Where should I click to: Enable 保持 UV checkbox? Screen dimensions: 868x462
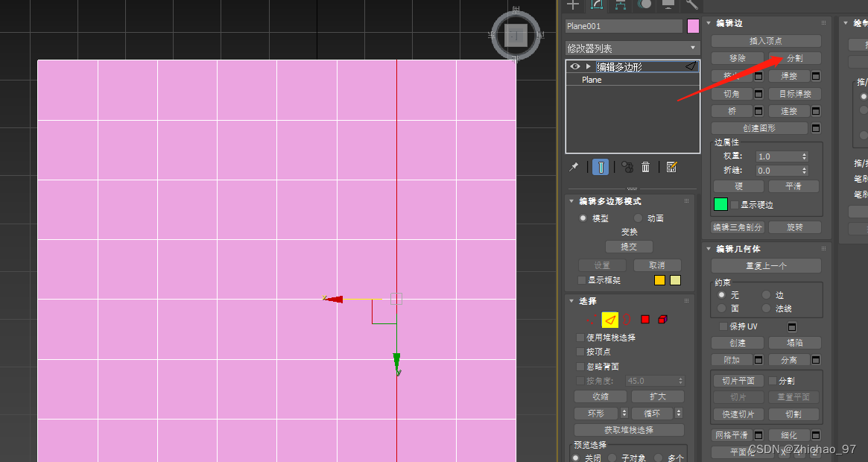coord(723,327)
